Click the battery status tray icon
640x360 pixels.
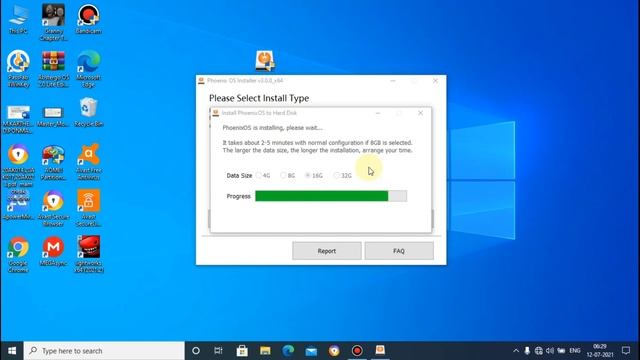click(x=561, y=351)
